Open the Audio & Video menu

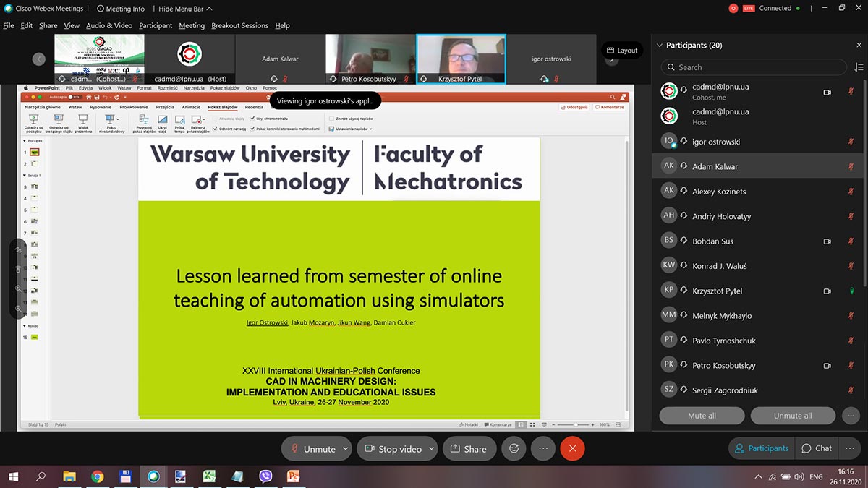tap(109, 25)
